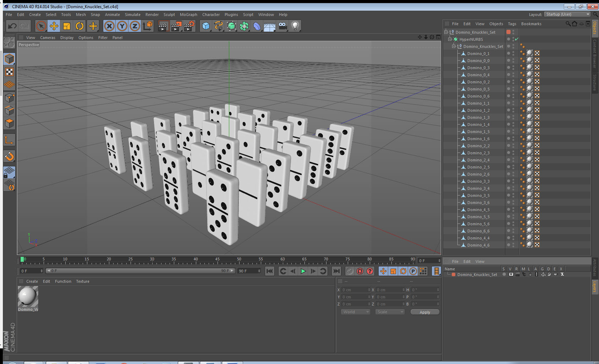Viewport: 599px width, 364px height.
Task: Select the Domino_3_3 object
Action: [478, 181]
